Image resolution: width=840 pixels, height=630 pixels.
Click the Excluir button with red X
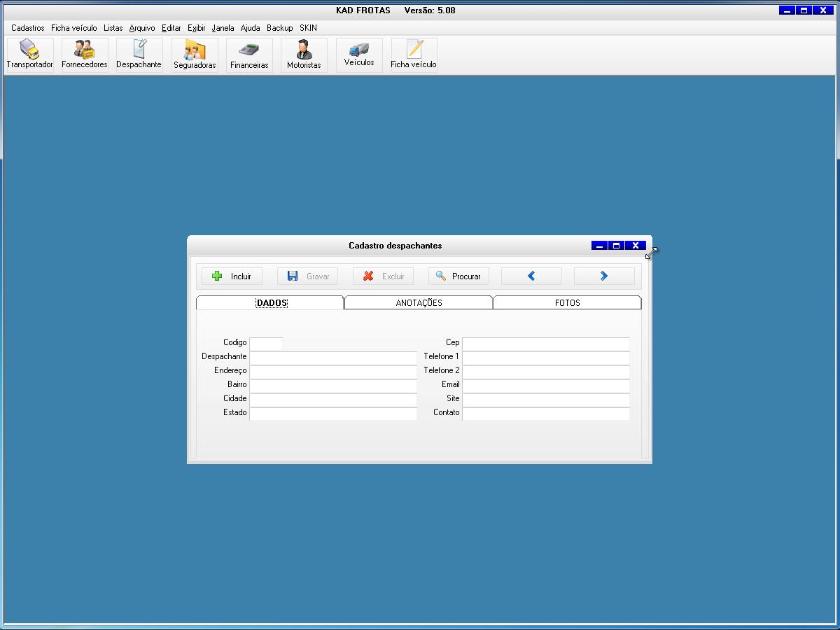pyautogui.click(x=383, y=276)
